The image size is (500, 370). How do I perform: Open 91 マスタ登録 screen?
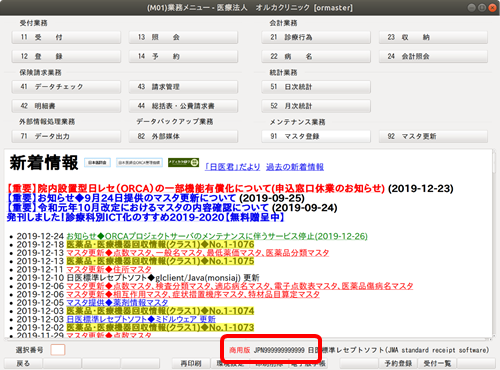(316, 136)
